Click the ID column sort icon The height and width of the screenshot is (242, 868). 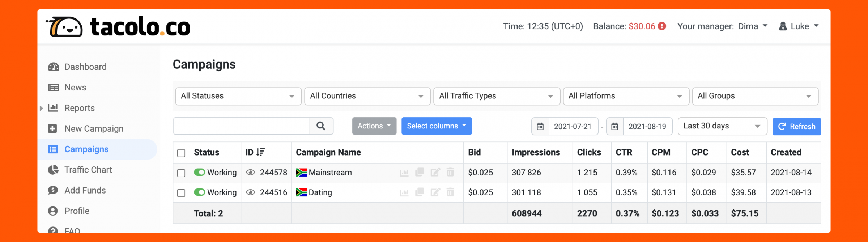tap(260, 152)
